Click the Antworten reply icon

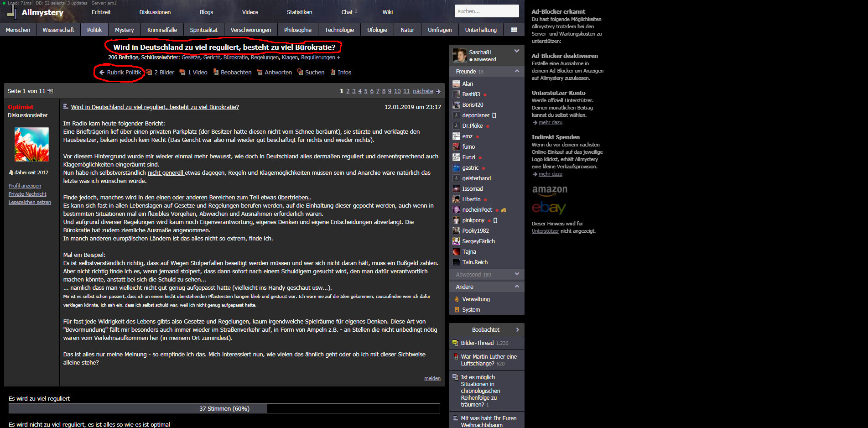259,72
